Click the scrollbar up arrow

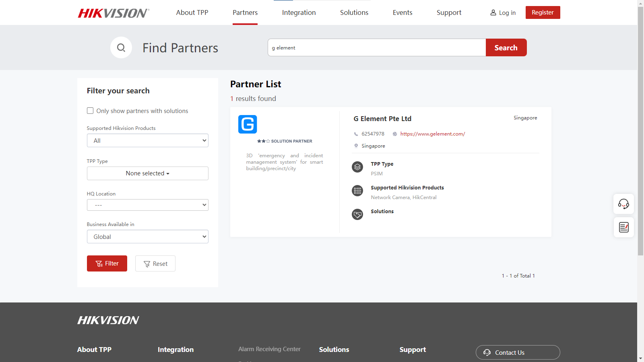coord(640,3)
